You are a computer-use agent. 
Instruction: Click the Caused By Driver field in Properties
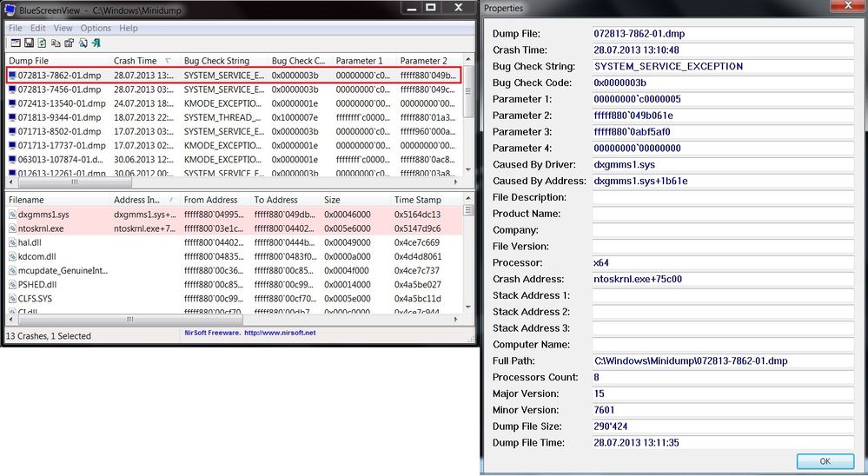[723, 165]
